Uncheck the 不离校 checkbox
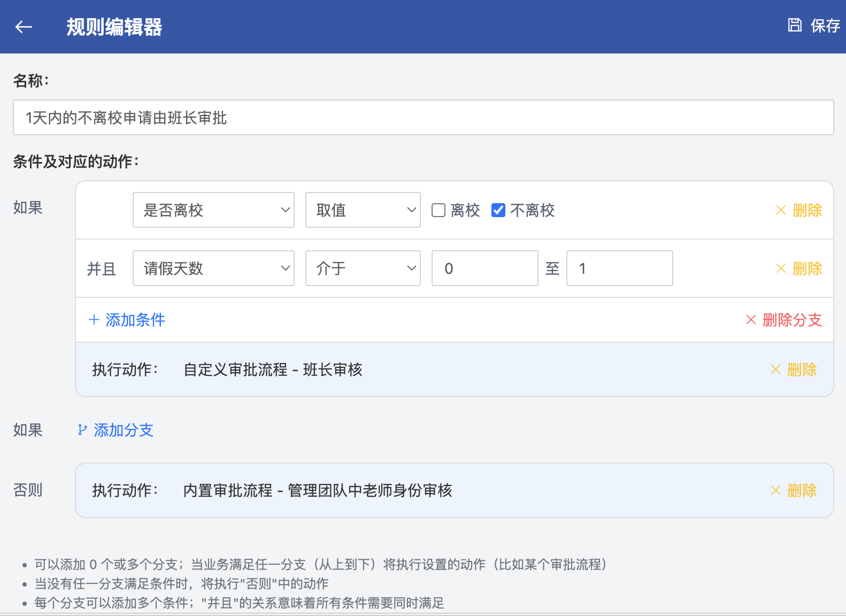 [498, 210]
